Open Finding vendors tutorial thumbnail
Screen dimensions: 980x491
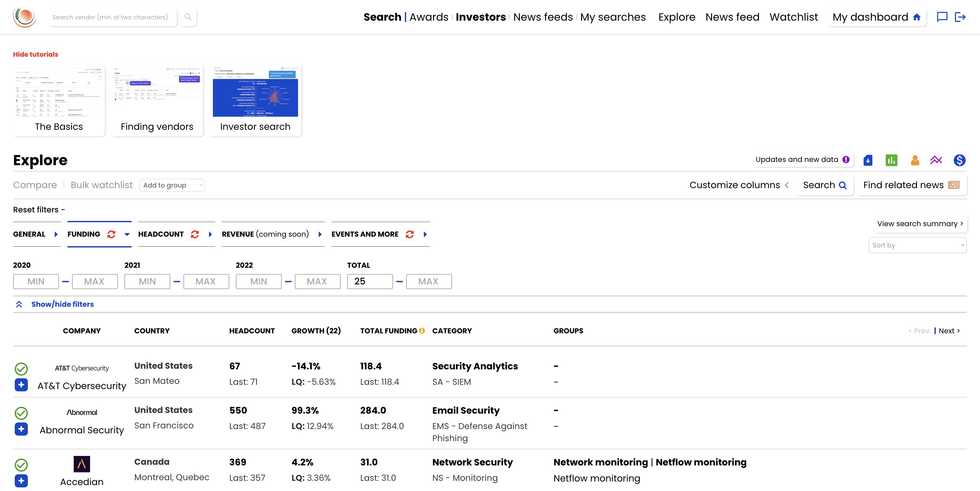[157, 101]
